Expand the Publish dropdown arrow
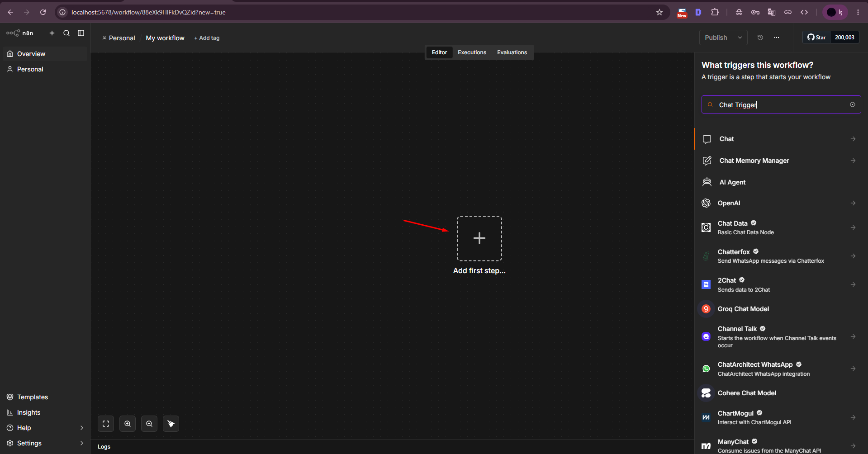This screenshot has height=454, width=868. click(740, 38)
